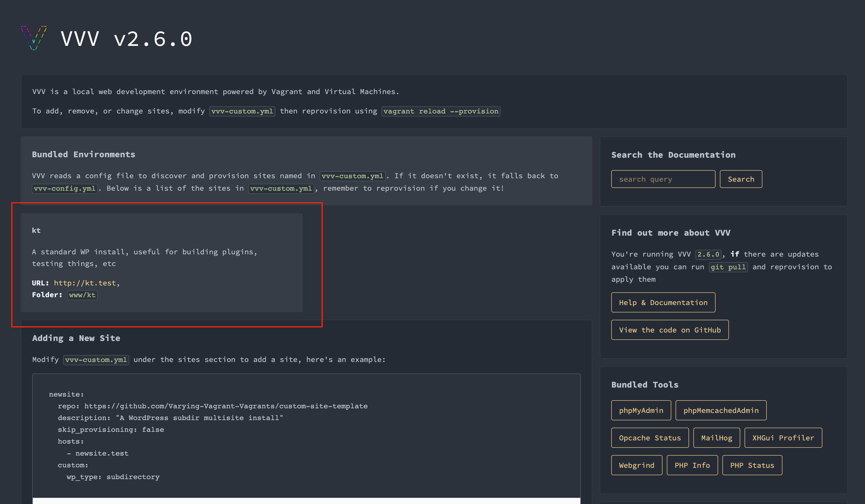
Task: Open Help & Documentation
Action: click(x=663, y=302)
